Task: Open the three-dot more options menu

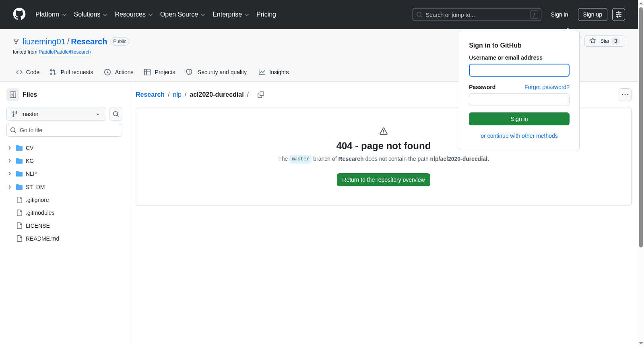Action: point(625,95)
